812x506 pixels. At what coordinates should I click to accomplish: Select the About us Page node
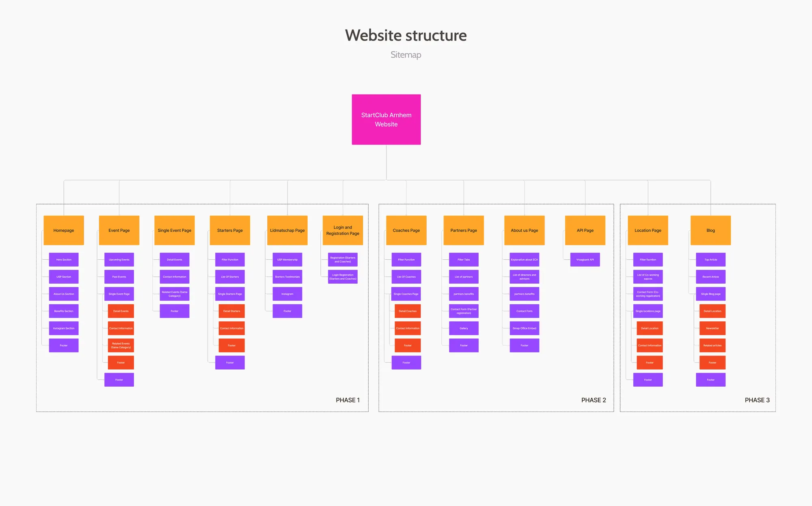(525, 230)
